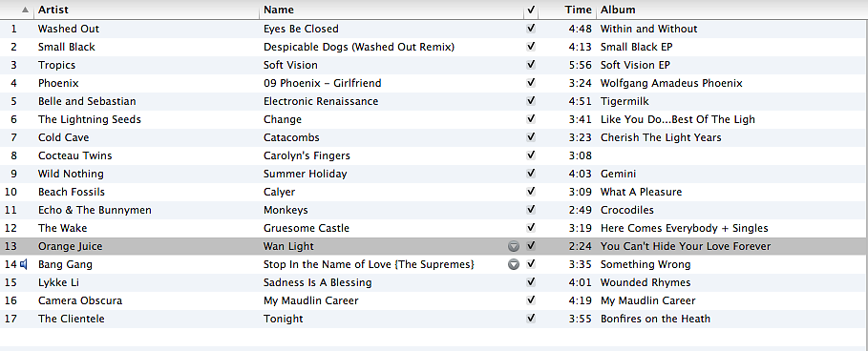Select The Wake artist cell
The image size is (868, 351).
click(63, 228)
